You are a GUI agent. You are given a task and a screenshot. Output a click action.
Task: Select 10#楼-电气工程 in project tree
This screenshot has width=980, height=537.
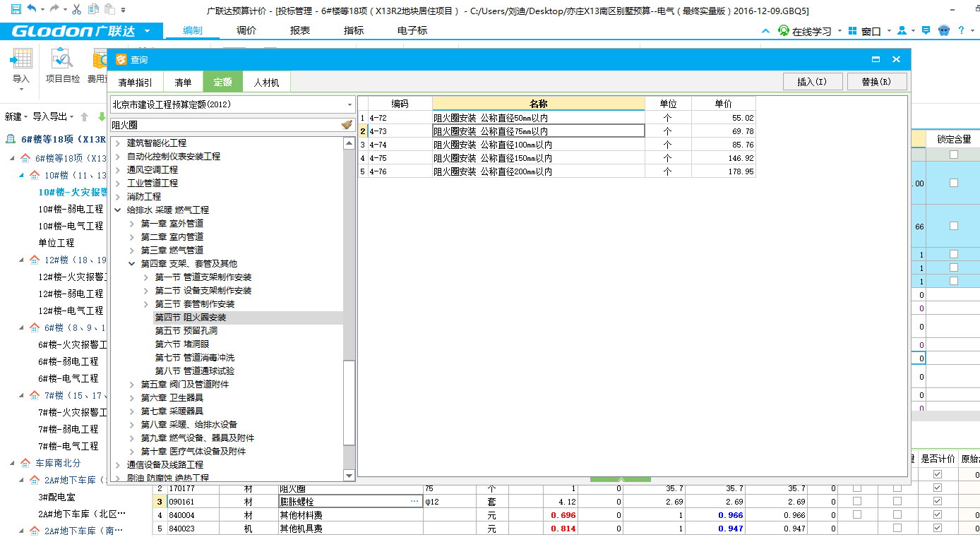(x=71, y=226)
